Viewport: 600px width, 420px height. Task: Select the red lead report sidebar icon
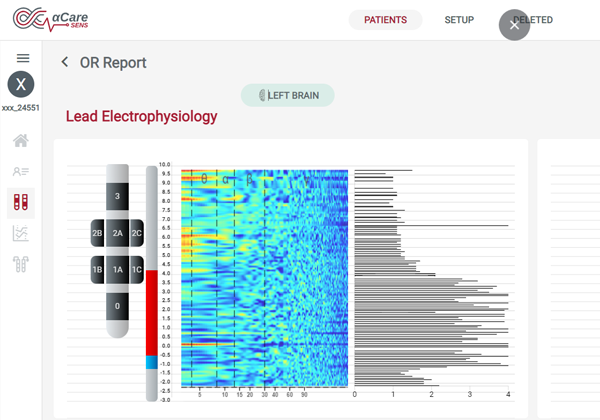pos(21,203)
